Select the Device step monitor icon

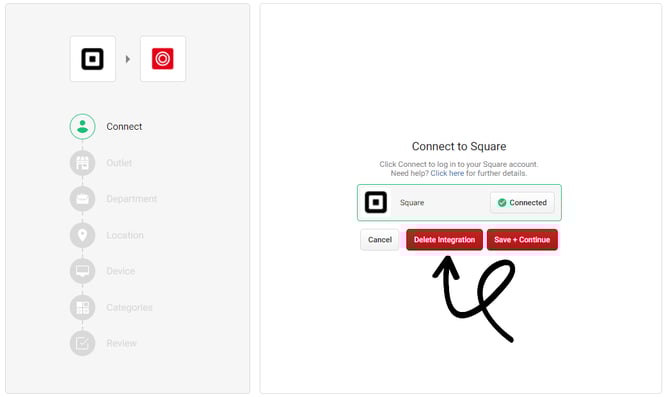click(x=82, y=271)
